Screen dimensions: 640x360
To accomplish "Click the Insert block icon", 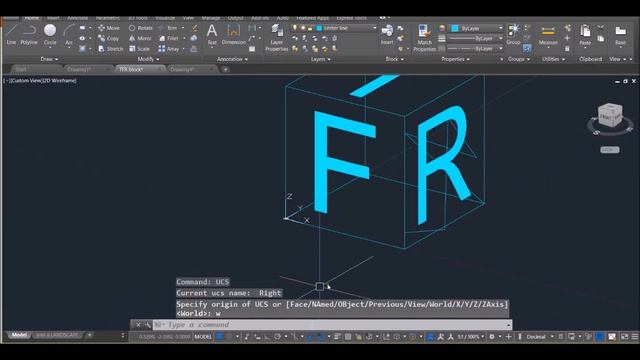I will [x=387, y=34].
